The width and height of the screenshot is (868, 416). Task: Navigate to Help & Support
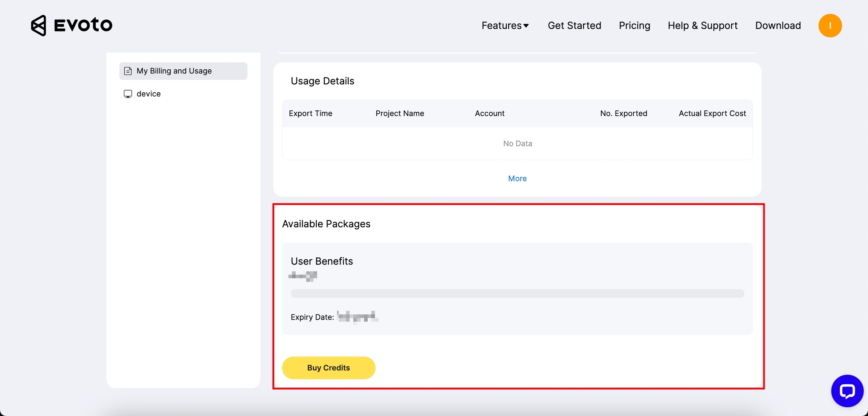click(x=703, y=26)
